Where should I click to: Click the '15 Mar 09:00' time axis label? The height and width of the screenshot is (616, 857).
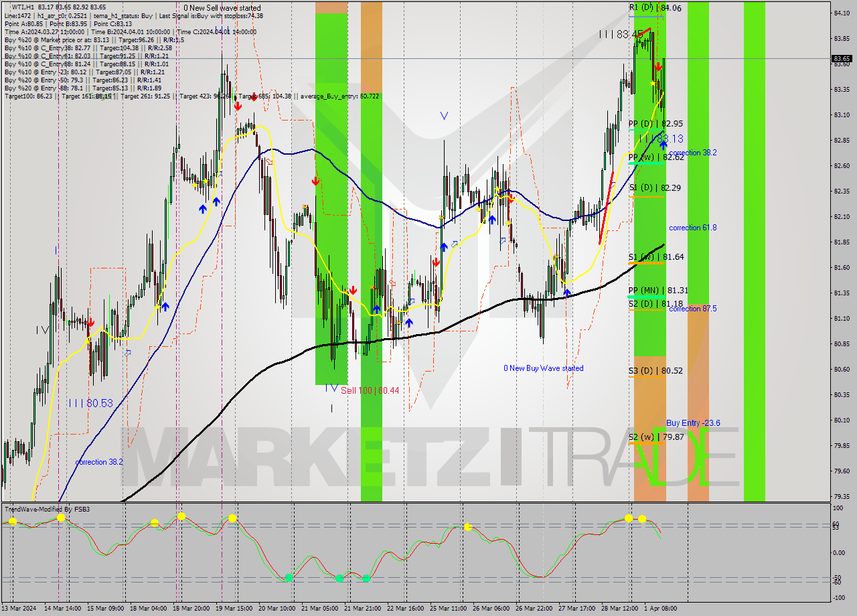click(x=106, y=609)
